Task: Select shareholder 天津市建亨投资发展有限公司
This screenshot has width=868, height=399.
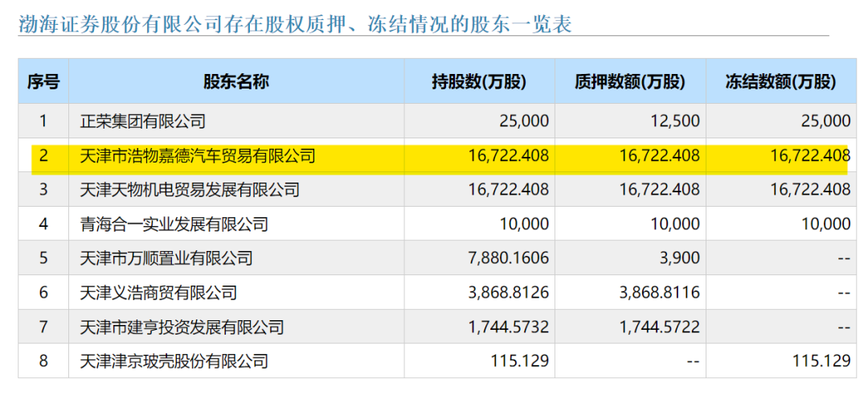Action: coord(182,327)
